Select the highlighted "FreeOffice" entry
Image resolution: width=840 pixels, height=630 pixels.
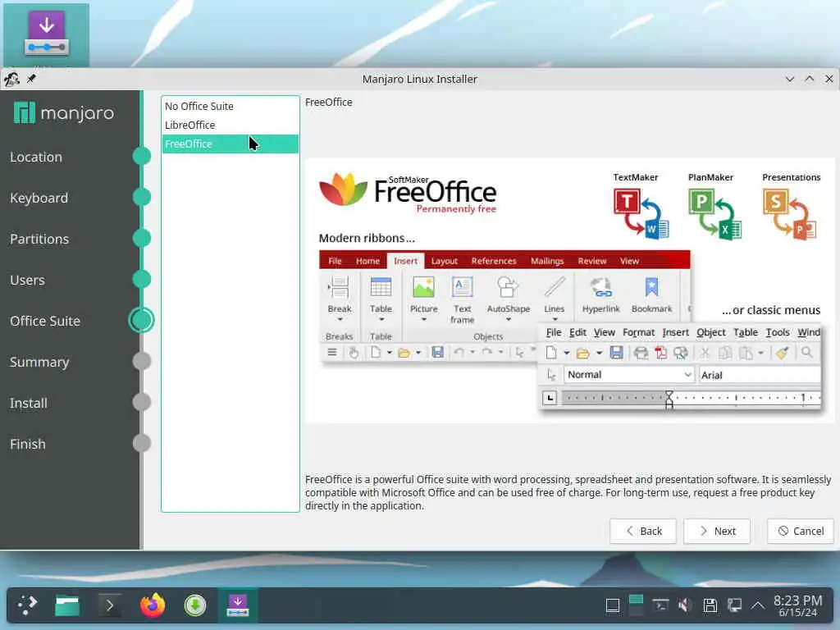231,144
